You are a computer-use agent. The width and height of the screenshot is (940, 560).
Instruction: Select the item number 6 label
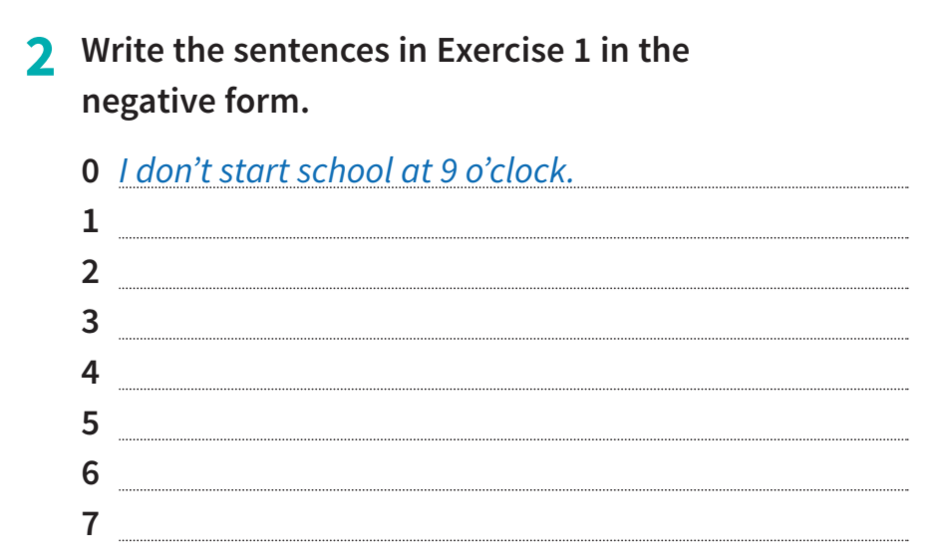pos(91,475)
